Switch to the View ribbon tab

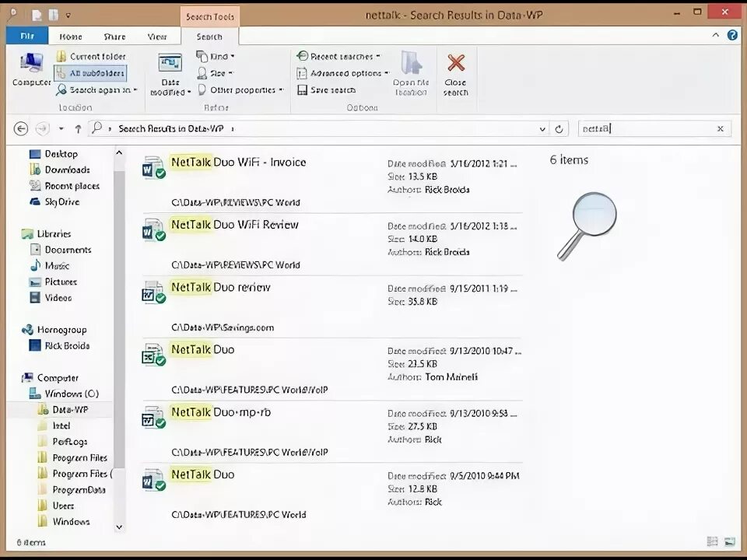coord(157,37)
